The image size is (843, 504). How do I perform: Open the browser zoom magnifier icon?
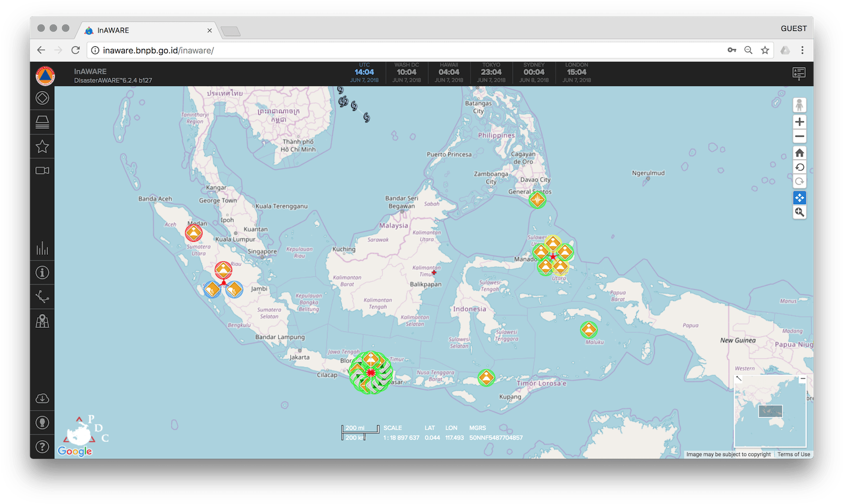pyautogui.click(x=748, y=50)
